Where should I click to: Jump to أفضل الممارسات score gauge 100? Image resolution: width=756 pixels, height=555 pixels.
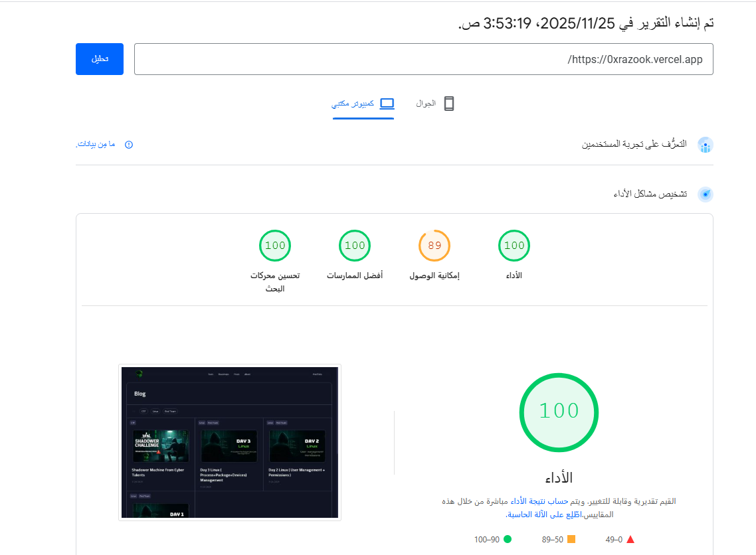[x=355, y=246]
